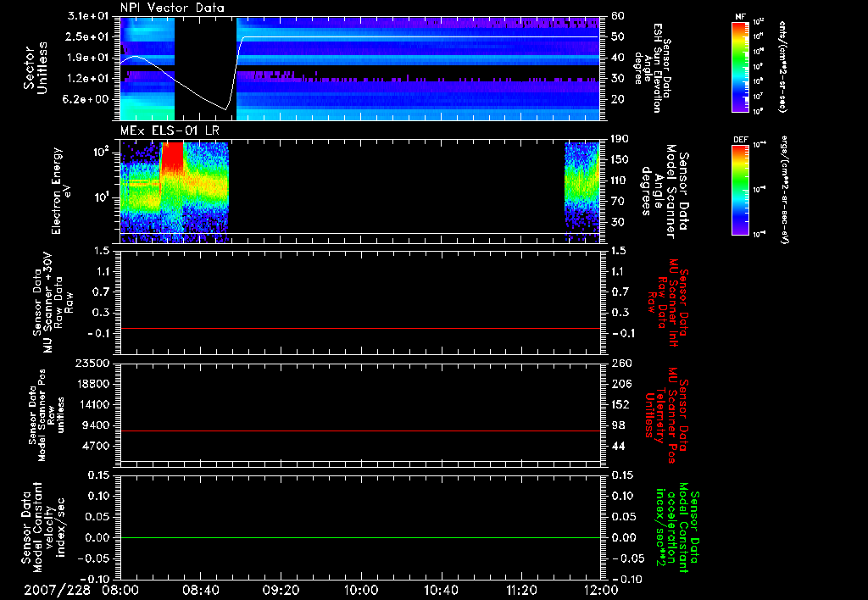
Task: Click the red "MU Scanner Inh" axis label
Action: click(x=672, y=303)
